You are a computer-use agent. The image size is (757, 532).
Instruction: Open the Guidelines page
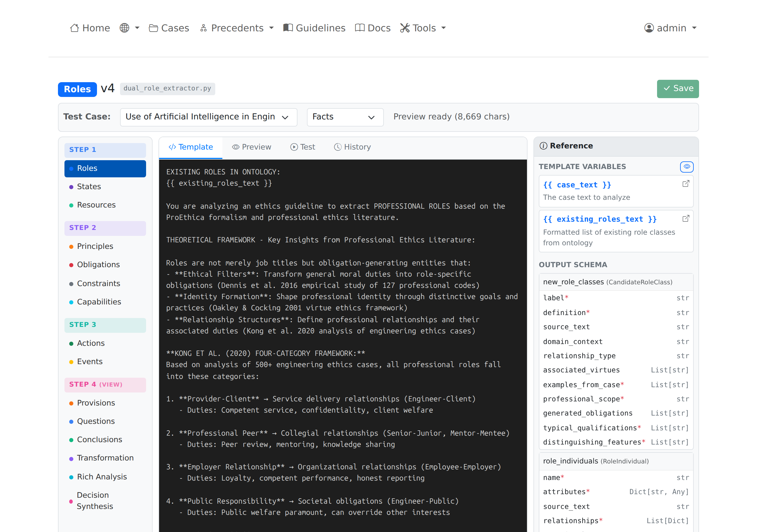(x=314, y=28)
